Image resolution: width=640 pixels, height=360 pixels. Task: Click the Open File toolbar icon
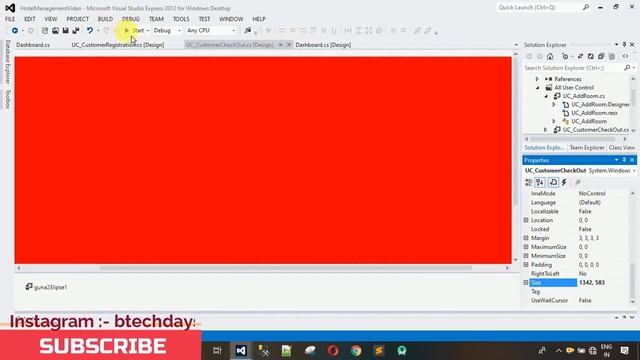(55, 31)
